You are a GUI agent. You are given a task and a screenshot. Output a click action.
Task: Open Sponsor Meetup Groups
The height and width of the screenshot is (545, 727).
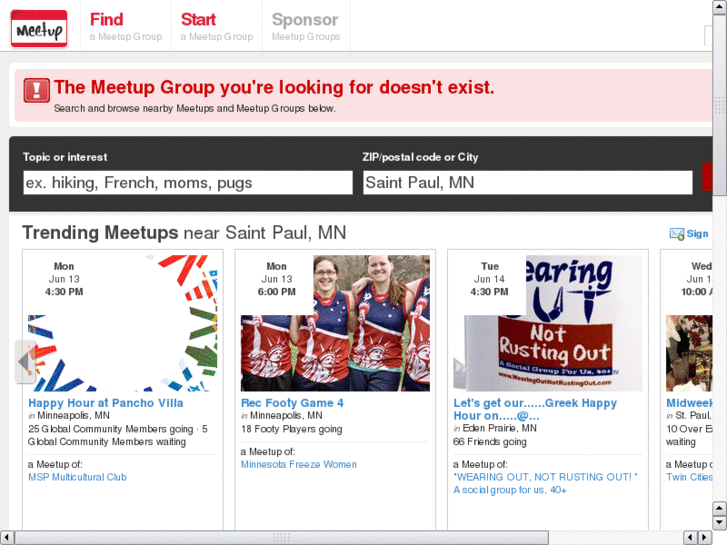[306, 26]
